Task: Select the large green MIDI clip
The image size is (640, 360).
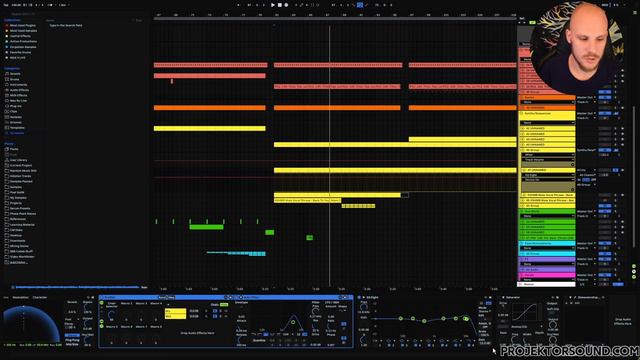Action: click(207, 227)
